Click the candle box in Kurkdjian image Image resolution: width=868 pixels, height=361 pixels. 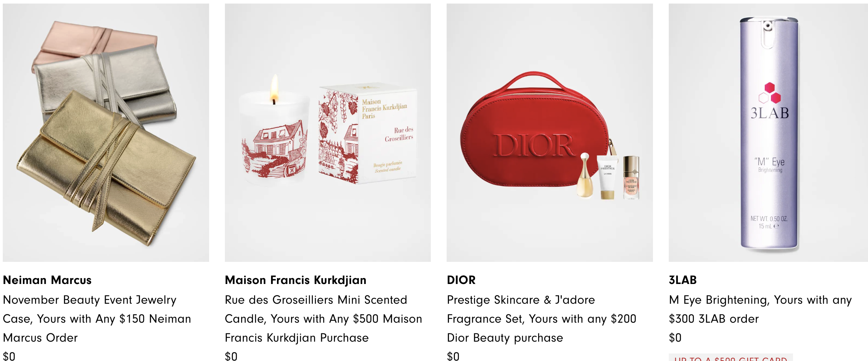[x=367, y=133]
